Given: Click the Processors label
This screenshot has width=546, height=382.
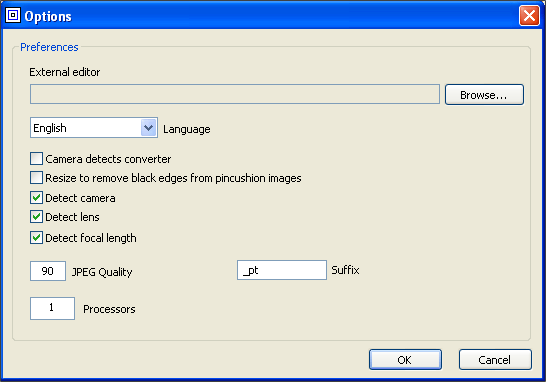Looking at the screenshot, I should (109, 309).
